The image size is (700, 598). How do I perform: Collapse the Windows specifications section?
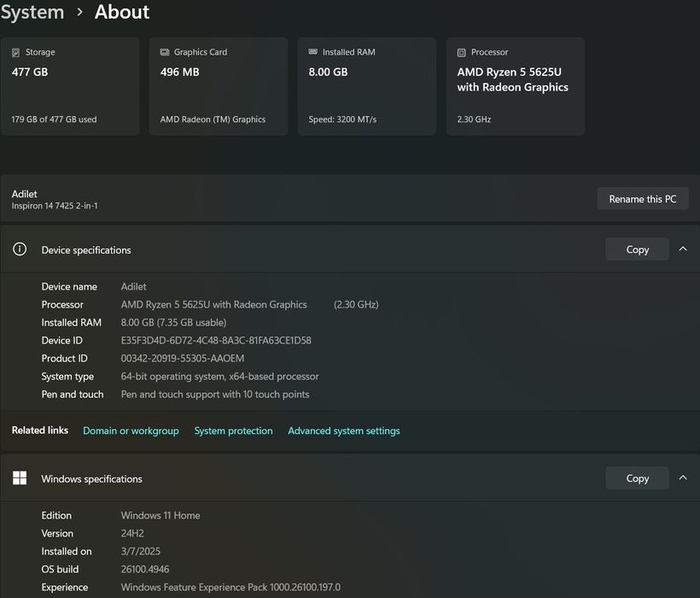(682, 478)
